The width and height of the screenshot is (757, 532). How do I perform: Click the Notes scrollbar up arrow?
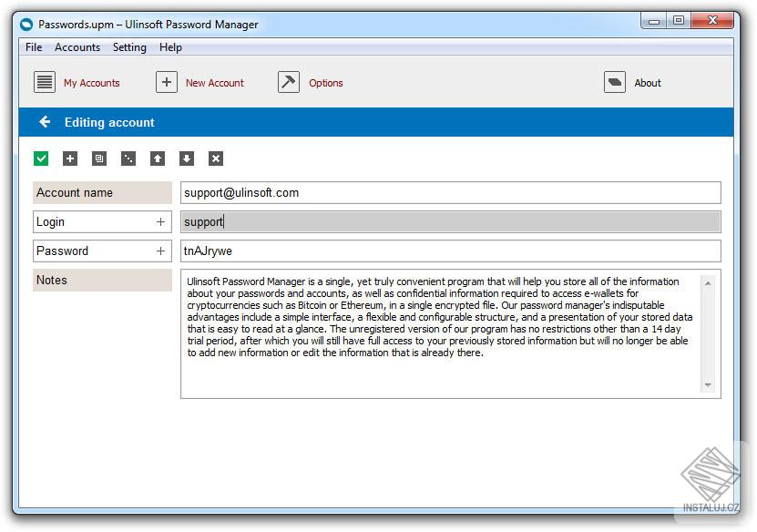tap(708, 283)
